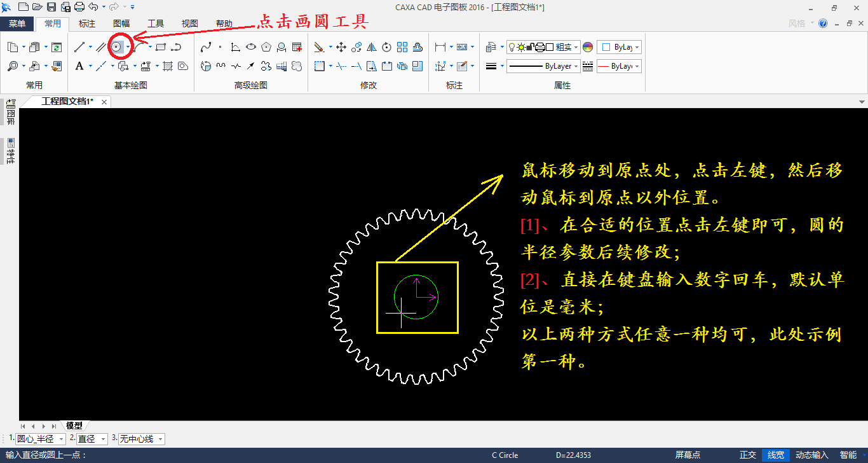Expand the ByLayer color dropdown

(637, 47)
